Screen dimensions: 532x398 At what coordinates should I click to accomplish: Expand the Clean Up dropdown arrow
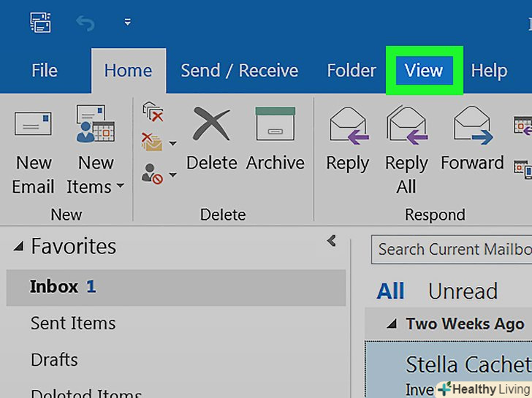tap(173, 143)
